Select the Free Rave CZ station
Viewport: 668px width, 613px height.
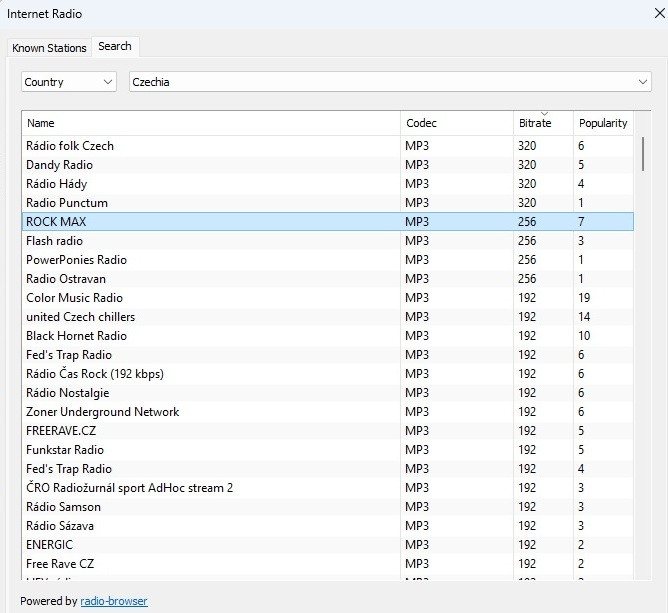click(x=328, y=564)
